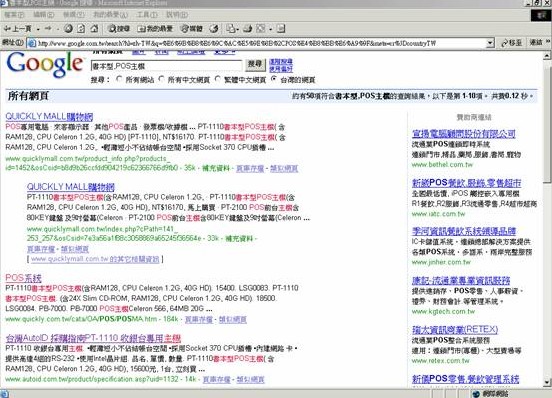This screenshot has height=398, width=552.
Task: Expand the address bar URL dropdown
Action: [490, 43]
